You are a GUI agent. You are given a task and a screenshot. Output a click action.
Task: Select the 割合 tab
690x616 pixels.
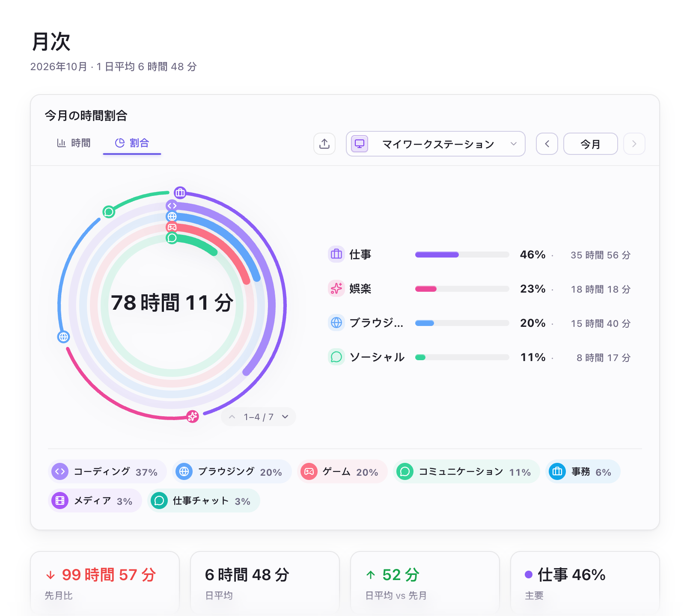coord(132,143)
